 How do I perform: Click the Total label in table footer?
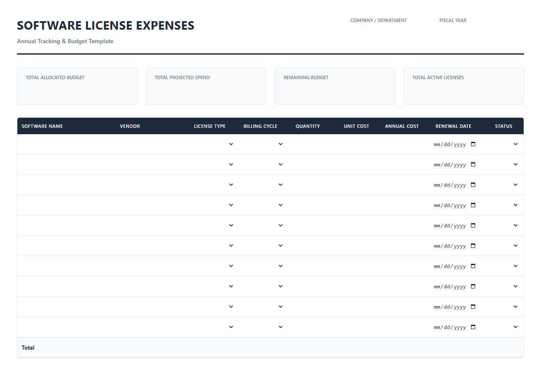click(28, 348)
